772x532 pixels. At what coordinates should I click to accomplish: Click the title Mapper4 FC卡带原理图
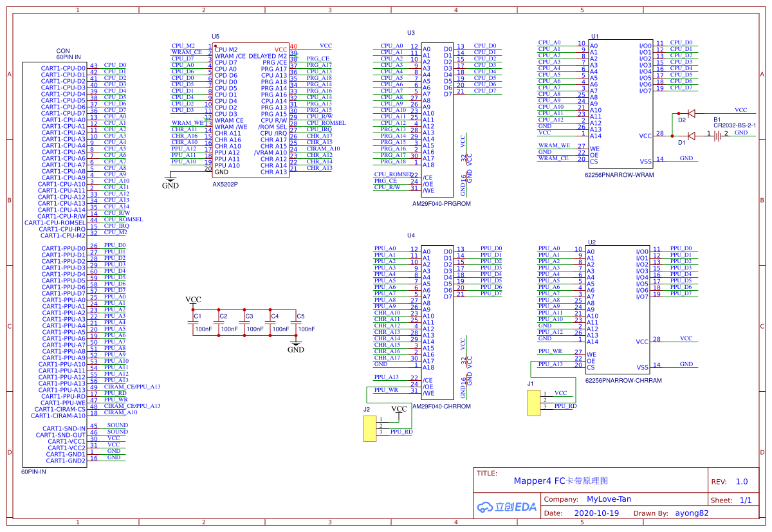[563, 480]
